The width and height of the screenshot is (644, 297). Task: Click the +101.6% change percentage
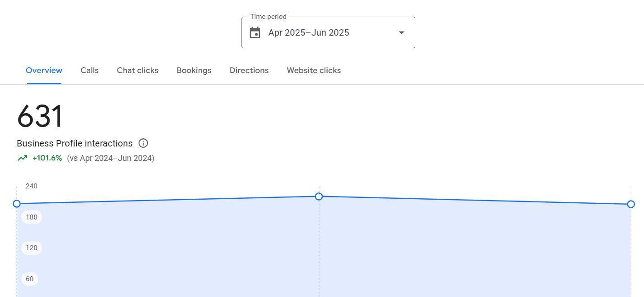[x=47, y=158]
